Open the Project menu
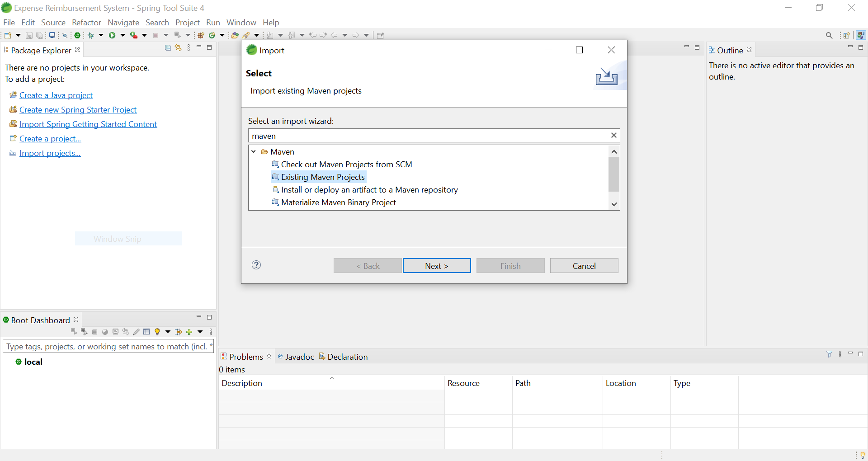The width and height of the screenshot is (868, 461). click(188, 22)
